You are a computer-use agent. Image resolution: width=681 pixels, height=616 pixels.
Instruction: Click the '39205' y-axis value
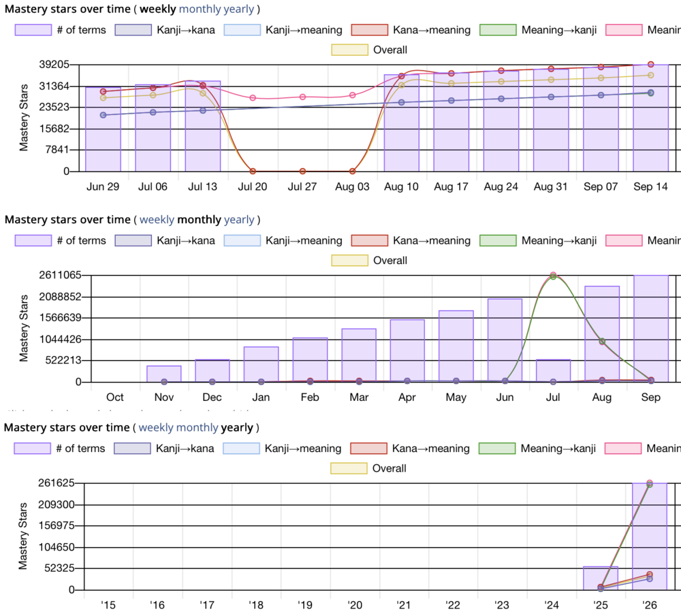(x=54, y=64)
